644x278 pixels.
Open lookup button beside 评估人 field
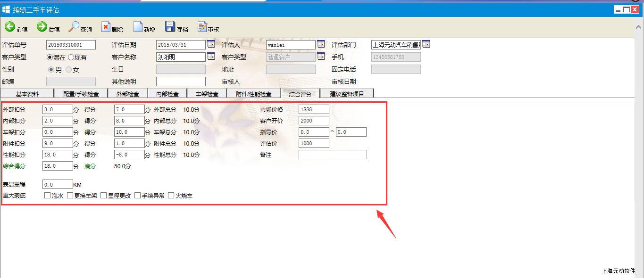click(x=321, y=44)
